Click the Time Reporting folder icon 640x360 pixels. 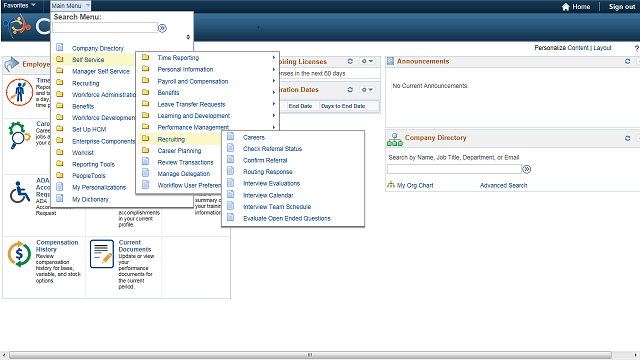[x=145, y=57]
